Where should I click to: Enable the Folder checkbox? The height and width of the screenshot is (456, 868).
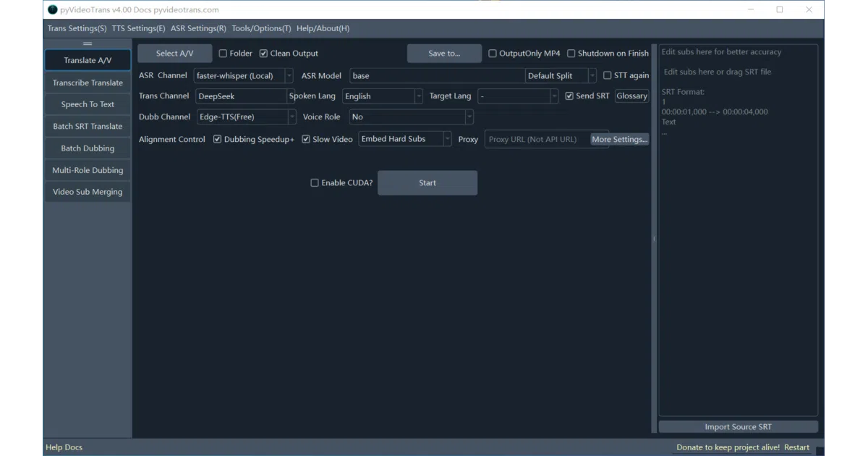tap(223, 54)
